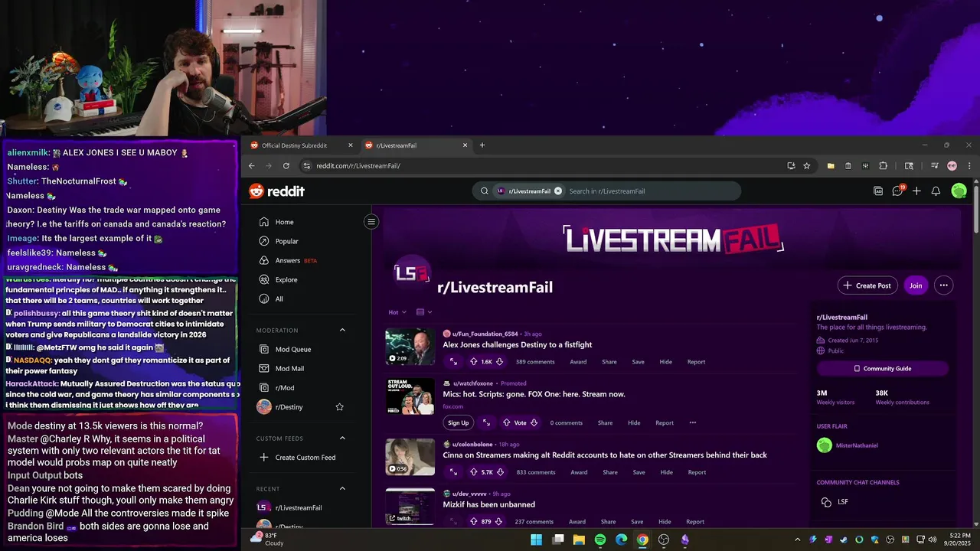This screenshot has width=980, height=551.
Task: Open more options on the FOX One promoted post
Action: click(x=692, y=422)
